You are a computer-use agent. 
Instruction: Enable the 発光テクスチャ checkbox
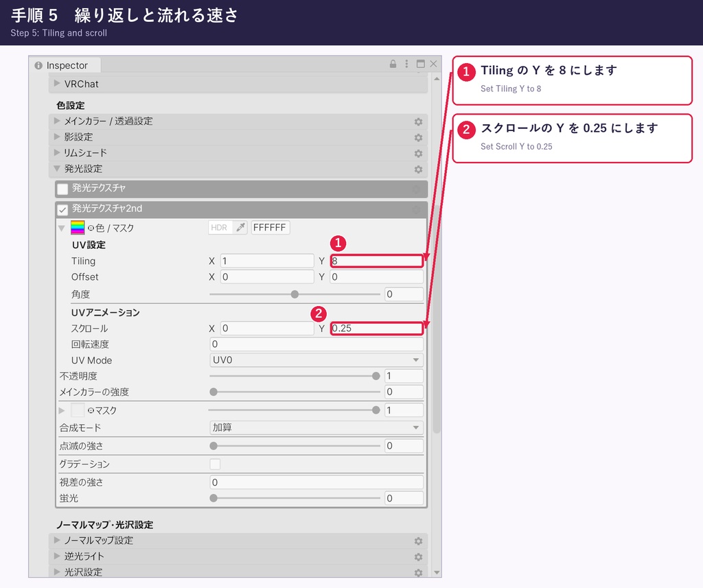[x=62, y=189]
